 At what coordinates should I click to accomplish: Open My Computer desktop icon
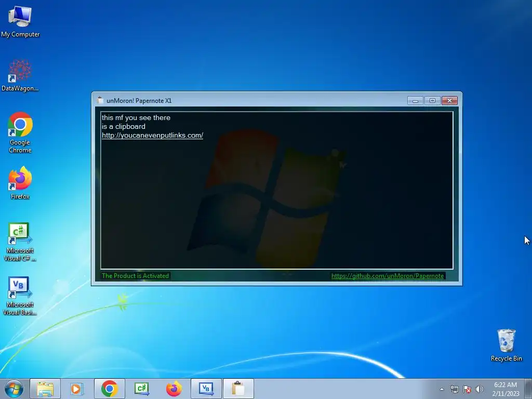tap(20, 21)
